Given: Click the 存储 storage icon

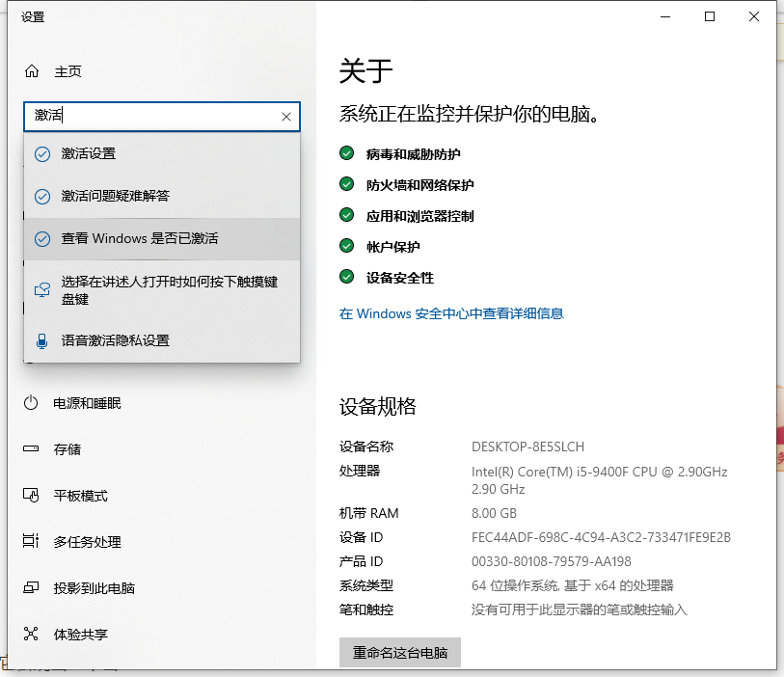Looking at the screenshot, I should (32, 449).
